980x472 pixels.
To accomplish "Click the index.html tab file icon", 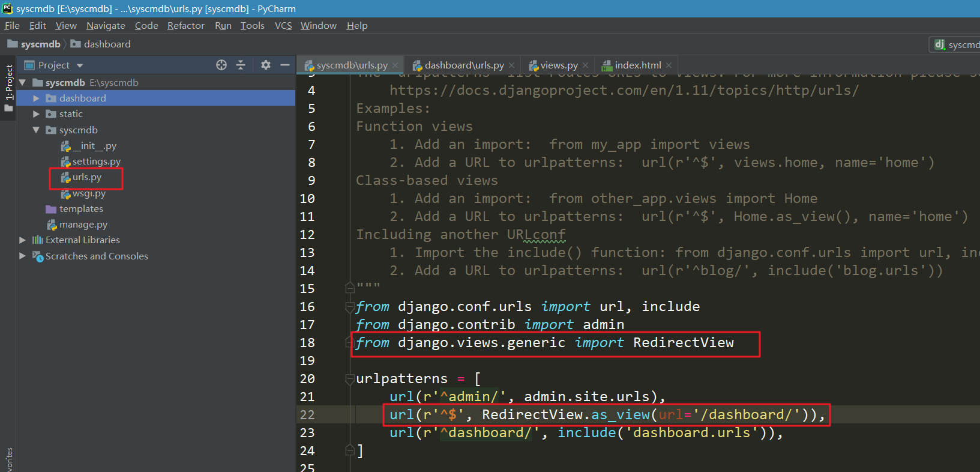I will tap(607, 65).
